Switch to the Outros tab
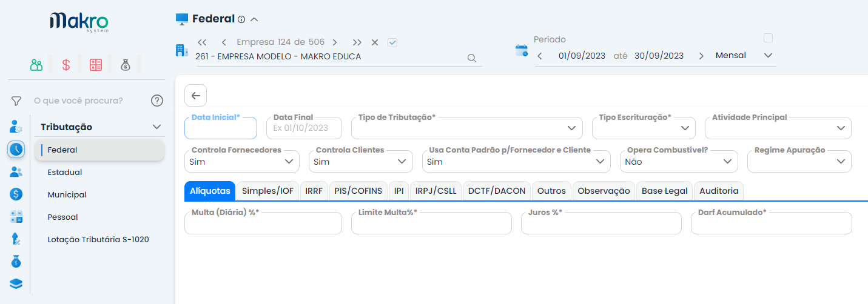This screenshot has height=304, width=868. (551, 191)
